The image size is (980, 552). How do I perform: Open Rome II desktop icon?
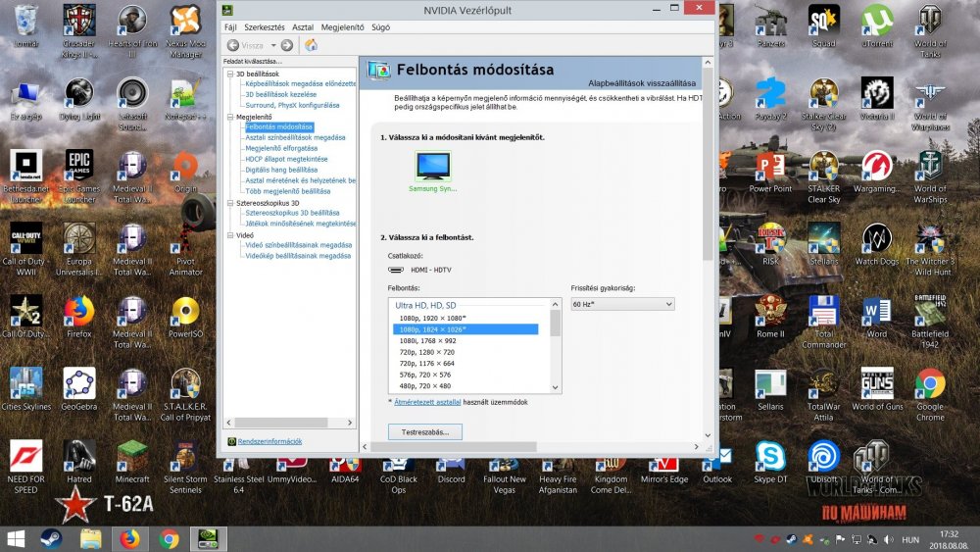[x=770, y=317]
